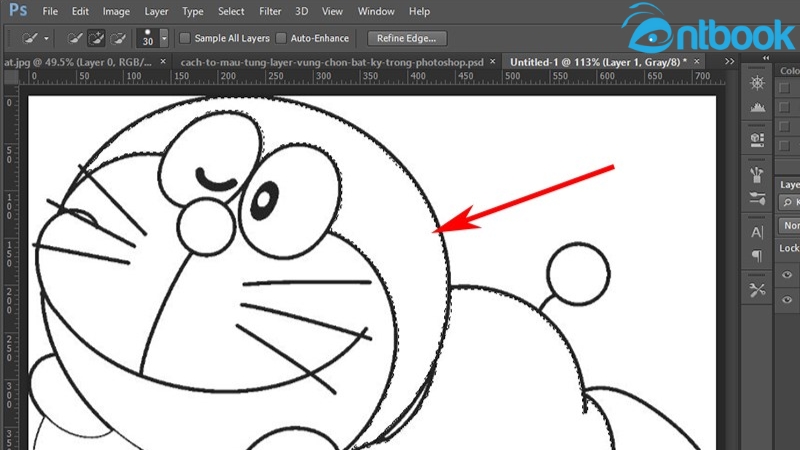Close the at.jpg document tab
Screen dimensions: 800x450
click(163, 61)
